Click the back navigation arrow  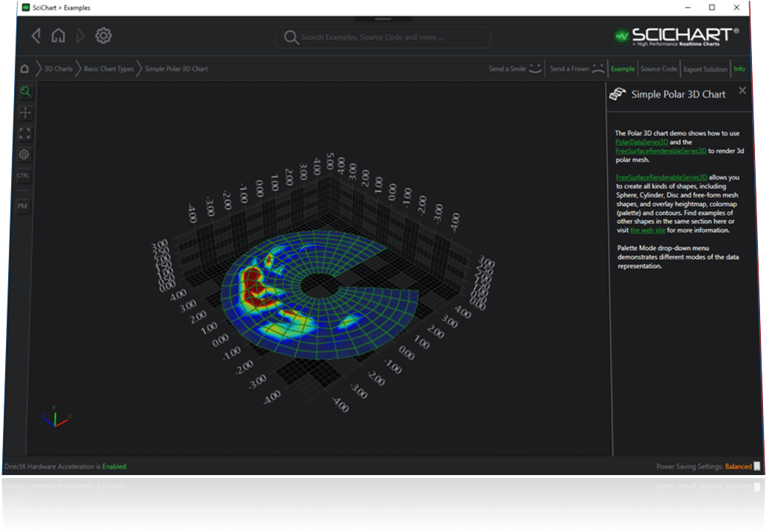(35, 35)
